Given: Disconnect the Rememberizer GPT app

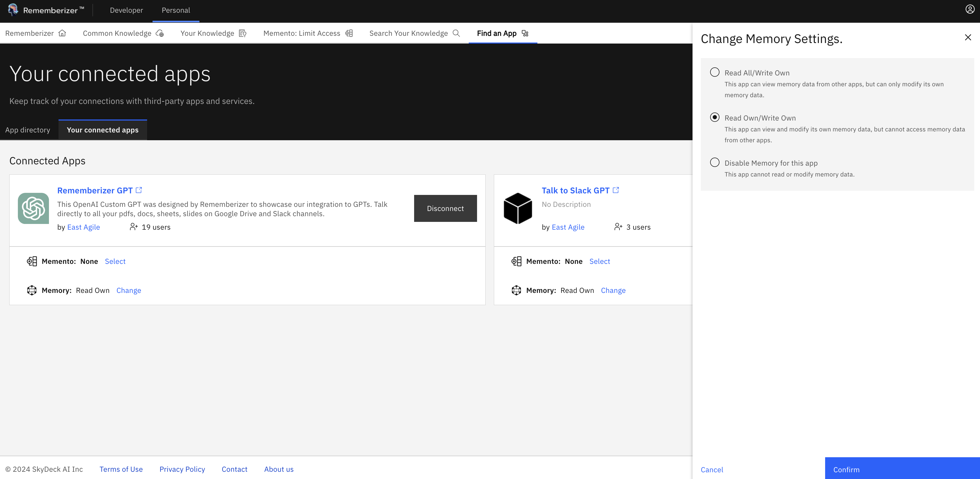Looking at the screenshot, I should pyautogui.click(x=445, y=208).
